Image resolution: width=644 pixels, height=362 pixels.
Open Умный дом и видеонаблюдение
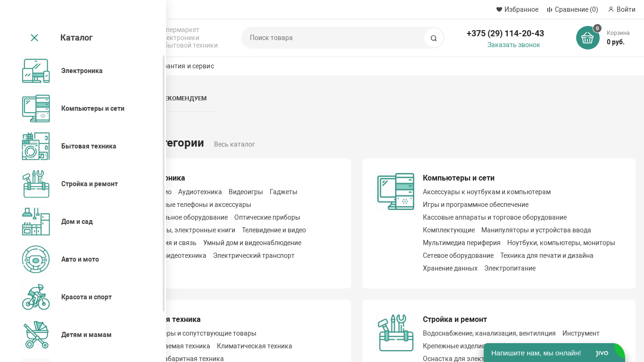click(x=252, y=243)
